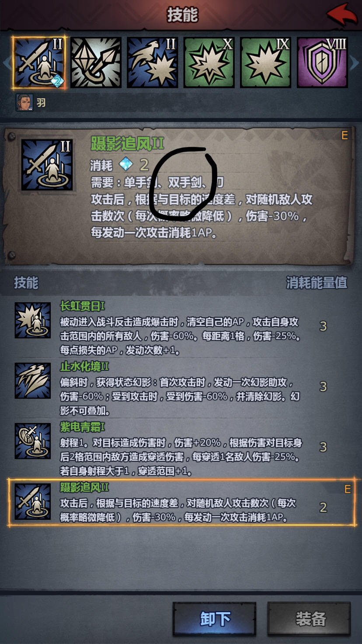Select 紫电青霜I skill row
The height and width of the screenshot is (644, 362).
181,448
